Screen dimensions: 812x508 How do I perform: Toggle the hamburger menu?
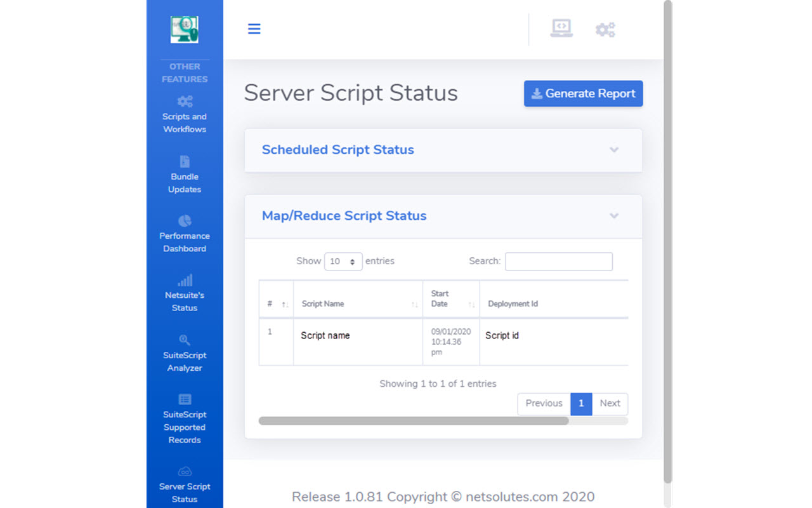[x=254, y=29]
